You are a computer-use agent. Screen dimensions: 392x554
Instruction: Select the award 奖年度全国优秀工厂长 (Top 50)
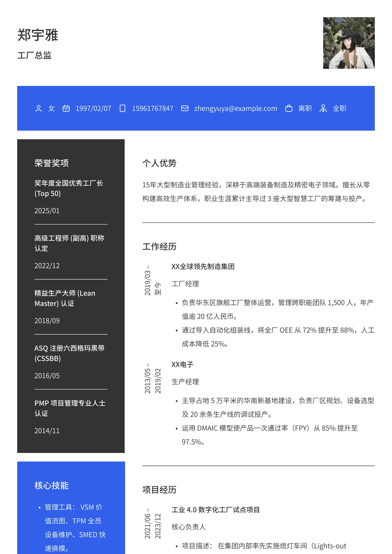pyautogui.click(x=69, y=188)
